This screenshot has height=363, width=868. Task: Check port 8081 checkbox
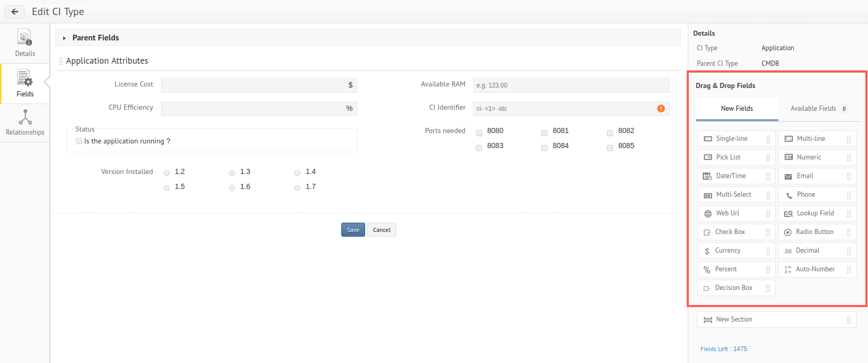[x=544, y=133]
